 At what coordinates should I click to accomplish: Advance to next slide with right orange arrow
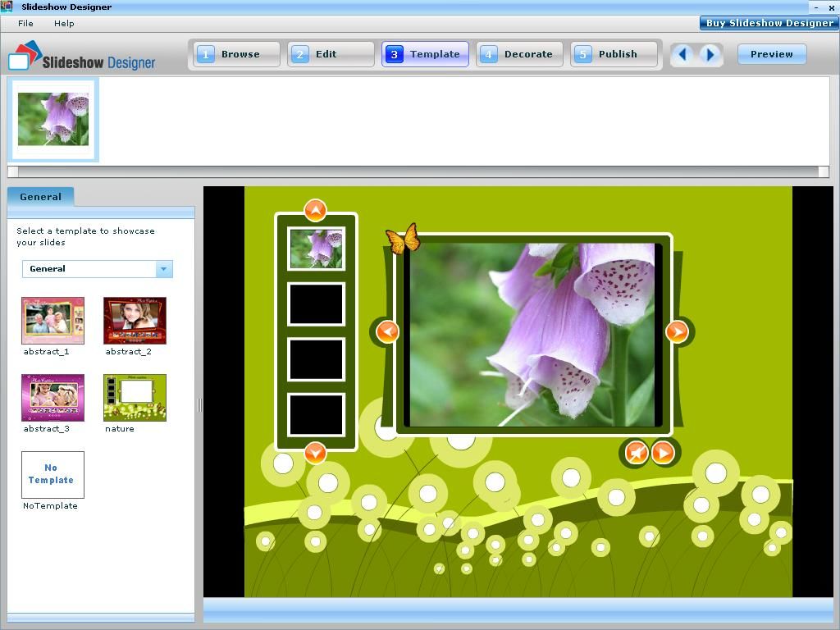tap(677, 331)
